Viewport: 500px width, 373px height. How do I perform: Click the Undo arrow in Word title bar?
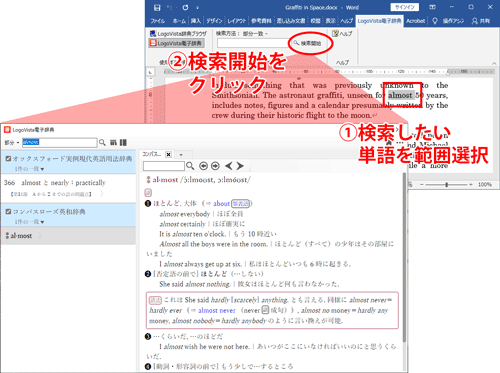pyautogui.click(x=169, y=7)
